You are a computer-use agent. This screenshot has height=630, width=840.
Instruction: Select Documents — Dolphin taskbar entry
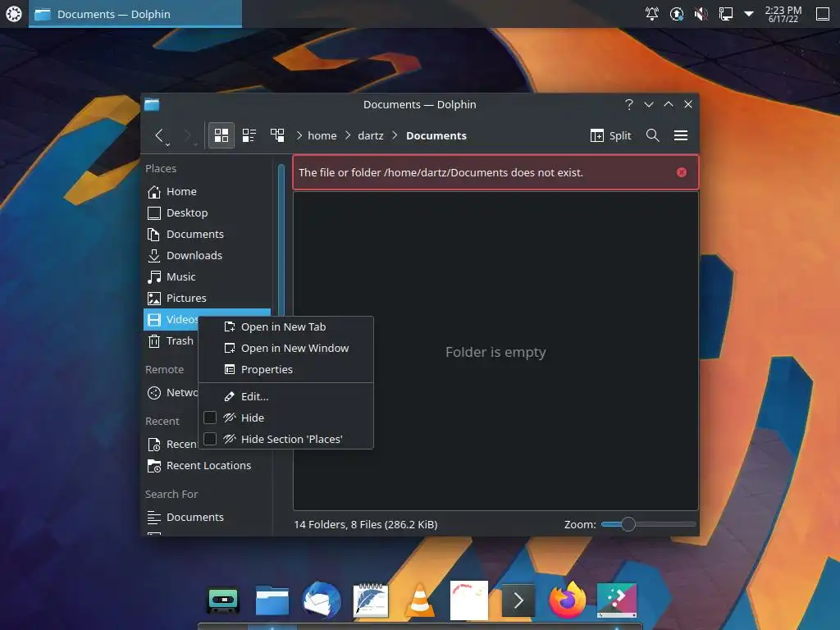135,14
